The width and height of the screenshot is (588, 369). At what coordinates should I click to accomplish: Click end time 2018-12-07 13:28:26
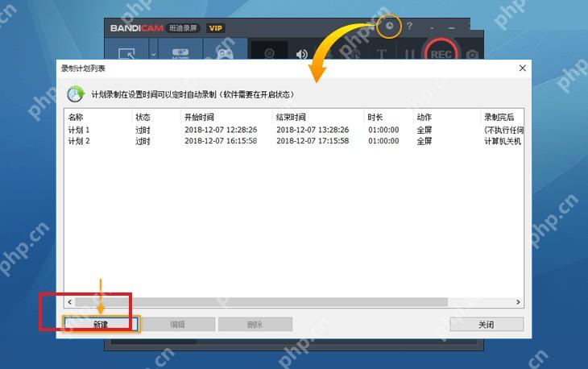tap(313, 130)
